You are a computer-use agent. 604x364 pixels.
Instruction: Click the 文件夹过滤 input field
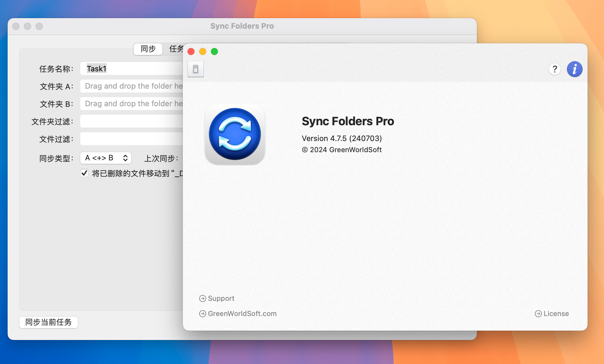click(132, 121)
